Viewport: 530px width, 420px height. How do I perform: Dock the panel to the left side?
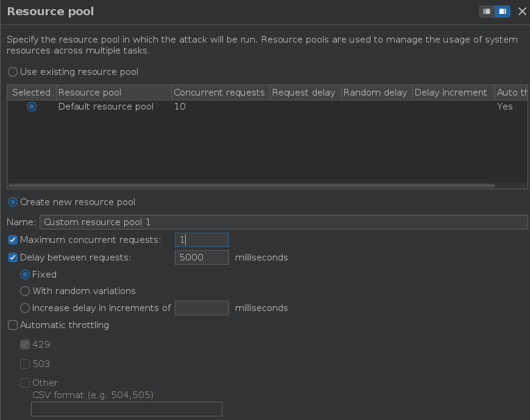coord(487,12)
